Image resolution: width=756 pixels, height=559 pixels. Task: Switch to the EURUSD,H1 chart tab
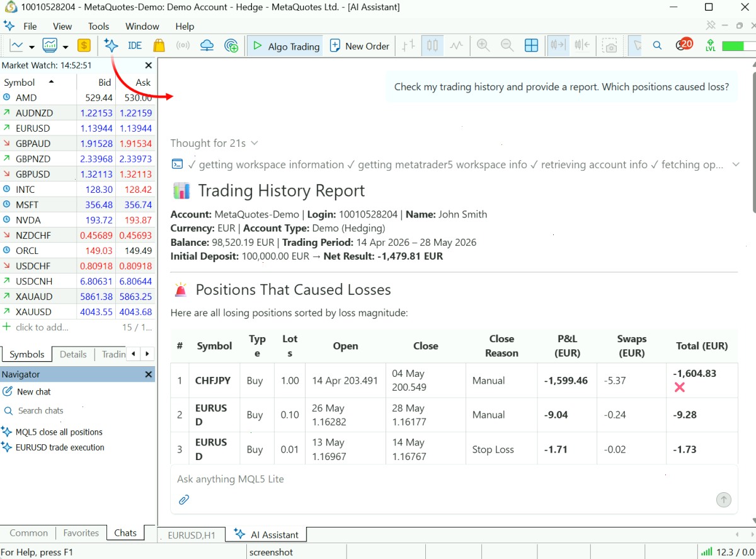[192, 535]
